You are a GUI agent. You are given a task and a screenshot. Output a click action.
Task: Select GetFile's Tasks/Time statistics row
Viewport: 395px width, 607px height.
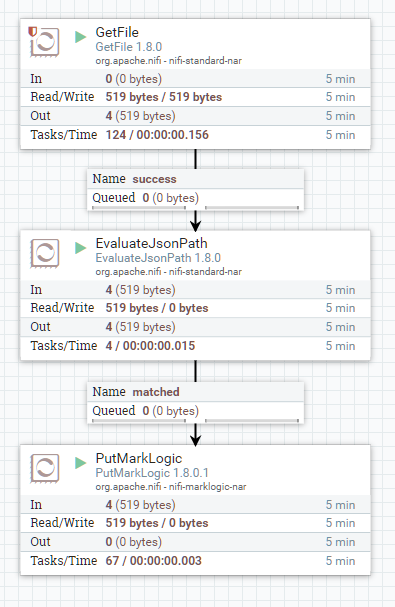(196, 135)
